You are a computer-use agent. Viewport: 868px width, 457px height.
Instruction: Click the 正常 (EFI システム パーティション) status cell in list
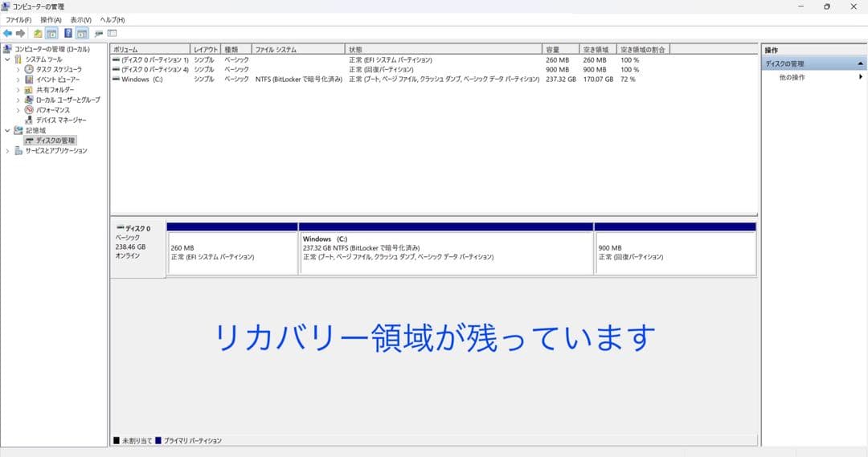(x=391, y=59)
